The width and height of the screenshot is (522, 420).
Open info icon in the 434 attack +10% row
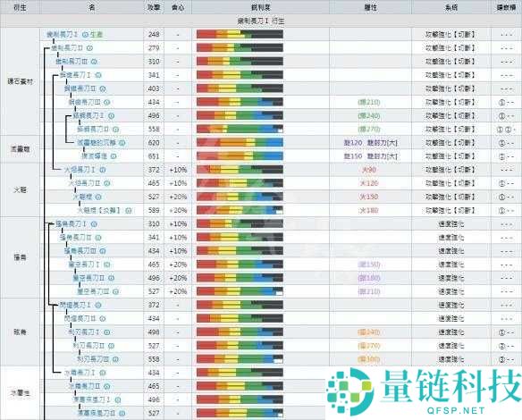(103, 251)
